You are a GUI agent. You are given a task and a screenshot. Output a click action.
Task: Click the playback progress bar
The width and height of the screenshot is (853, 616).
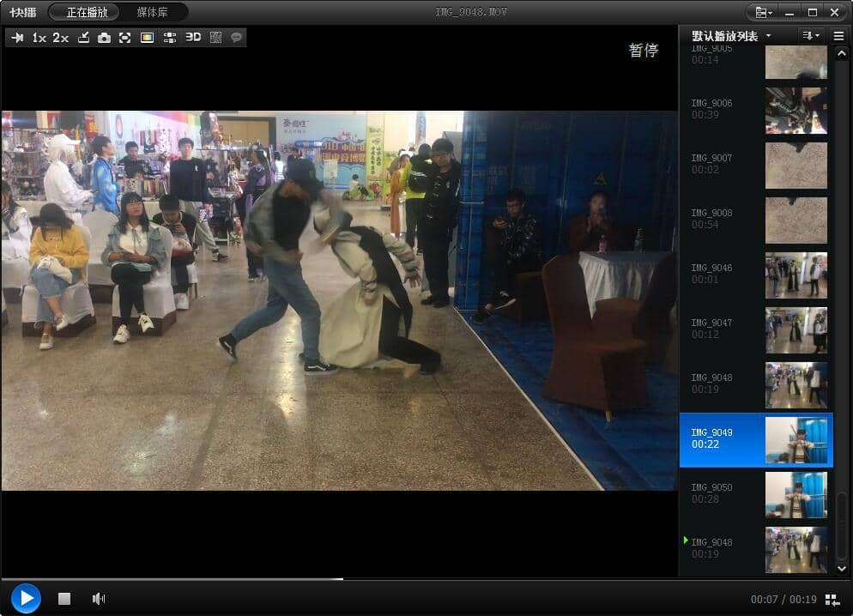[x=426, y=579]
